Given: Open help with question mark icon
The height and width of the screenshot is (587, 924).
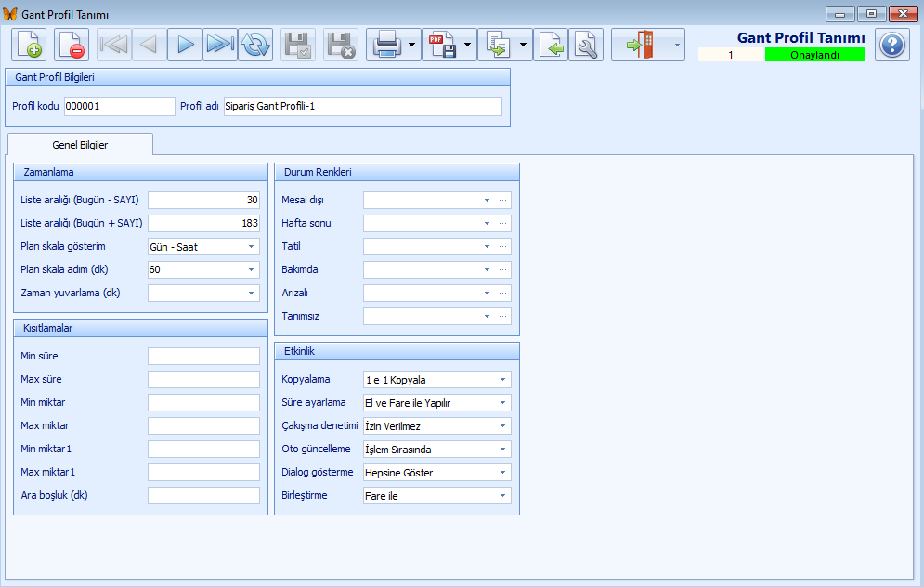Looking at the screenshot, I should coord(892,45).
